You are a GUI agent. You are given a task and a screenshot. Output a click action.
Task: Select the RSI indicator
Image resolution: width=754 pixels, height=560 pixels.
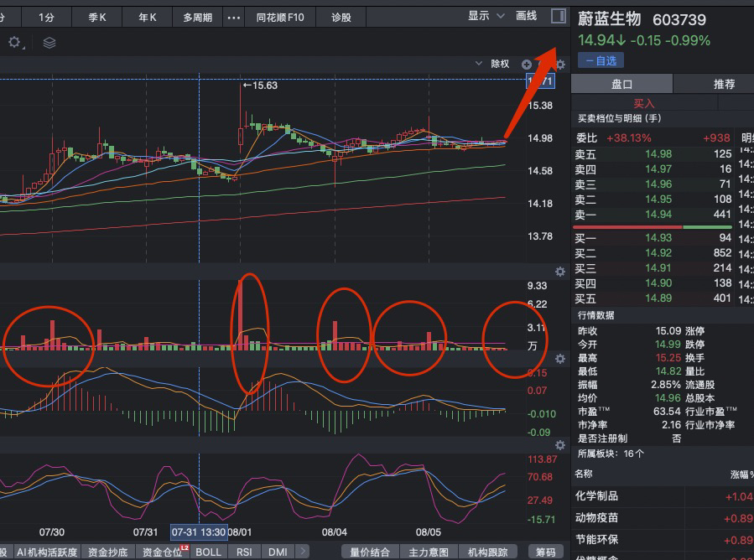[x=244, y=552]
